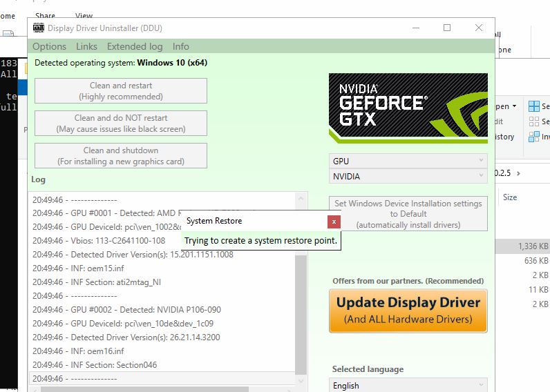Open the GPU device type dropdown
This screenshot has width=550, height=392.
pyautogui.click(x=408, y=161)
